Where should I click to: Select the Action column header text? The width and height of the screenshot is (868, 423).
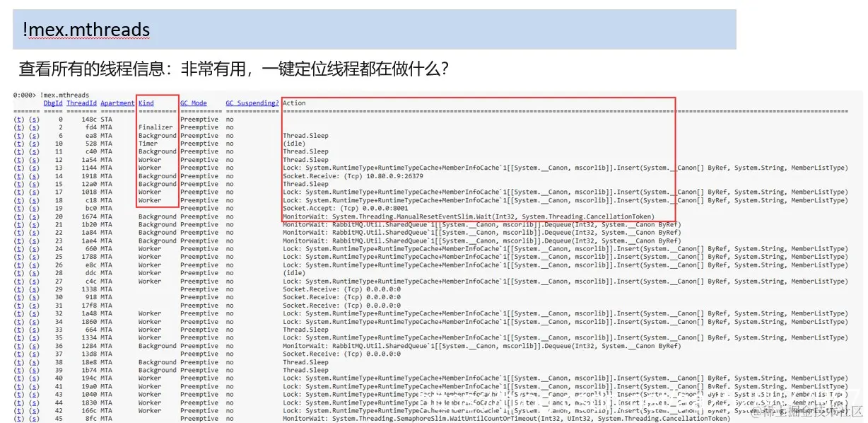(x=294, y=103)
